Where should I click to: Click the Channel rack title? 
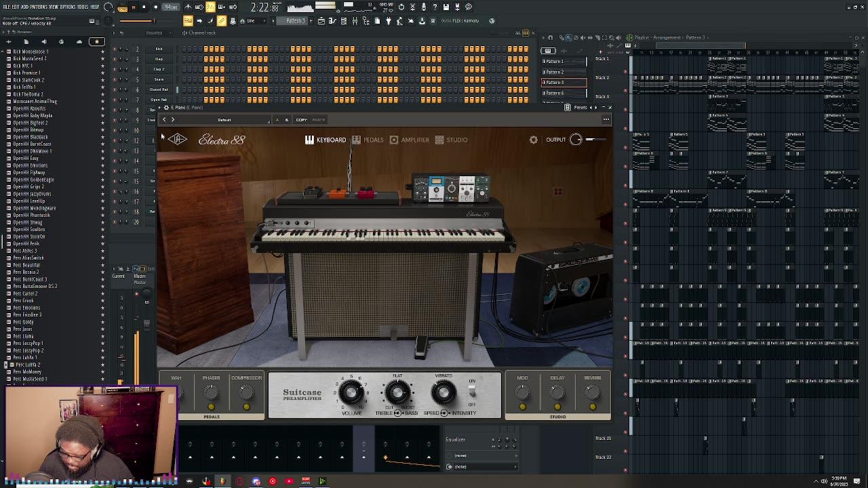click(x=201, y=33)
